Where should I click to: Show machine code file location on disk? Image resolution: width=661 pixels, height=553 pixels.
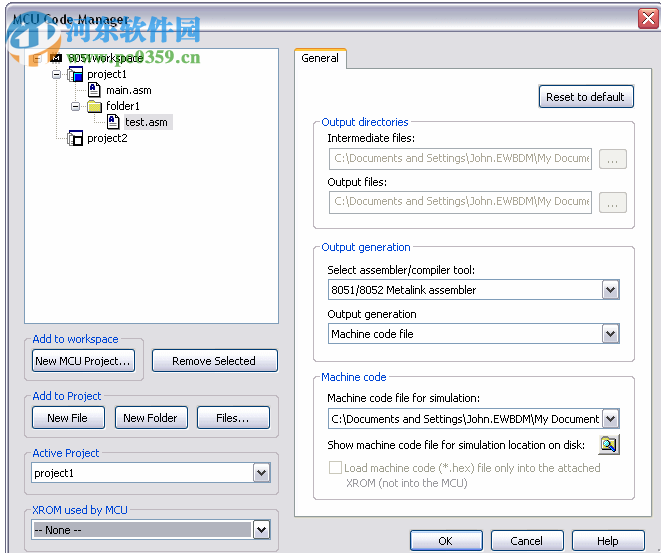609,445
